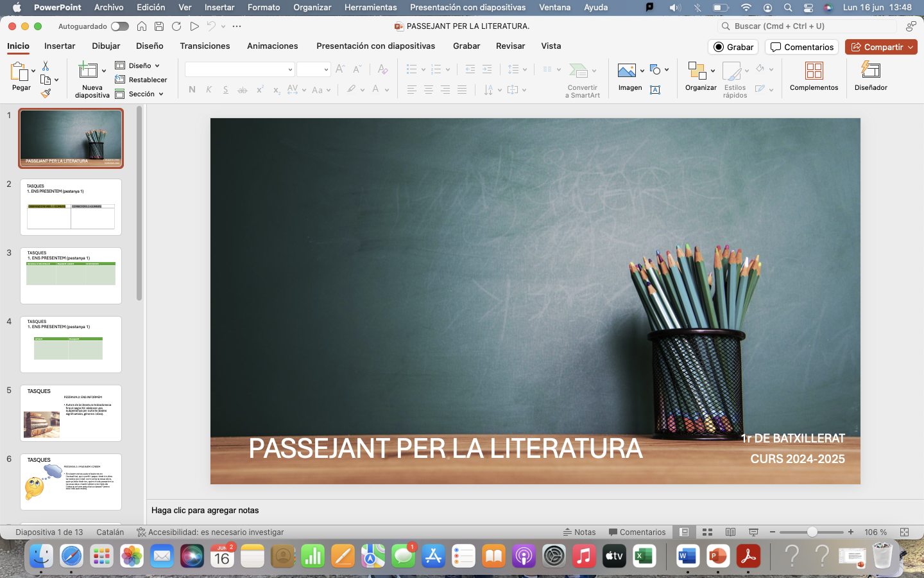
Task: Open Adobe Acrobat from the Dock
Action: (x=748, y=556)
